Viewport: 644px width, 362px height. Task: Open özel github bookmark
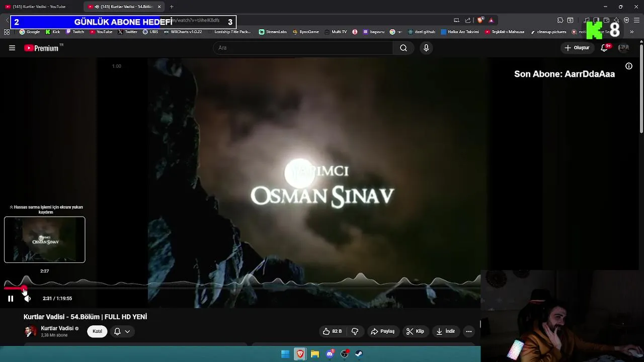(x=422, y=32)
